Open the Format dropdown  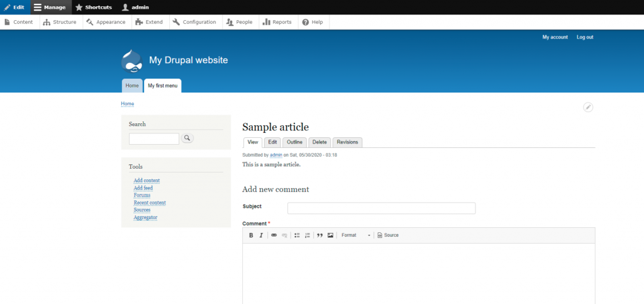coord(355,235)
